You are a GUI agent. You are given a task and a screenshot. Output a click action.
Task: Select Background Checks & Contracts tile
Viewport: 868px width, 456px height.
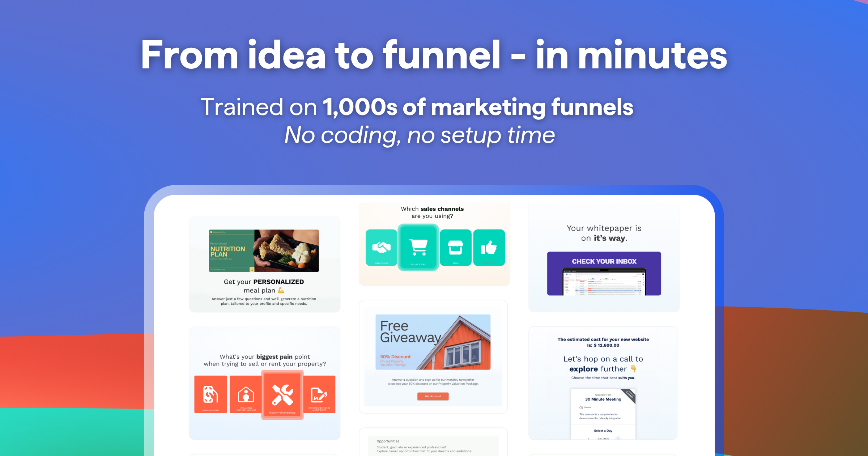[x=319, y=394]
